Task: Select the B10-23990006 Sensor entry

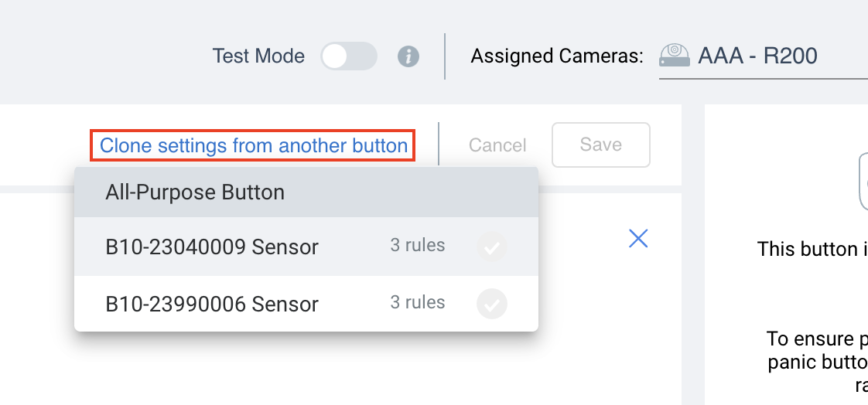Action: tap(306, 304)
